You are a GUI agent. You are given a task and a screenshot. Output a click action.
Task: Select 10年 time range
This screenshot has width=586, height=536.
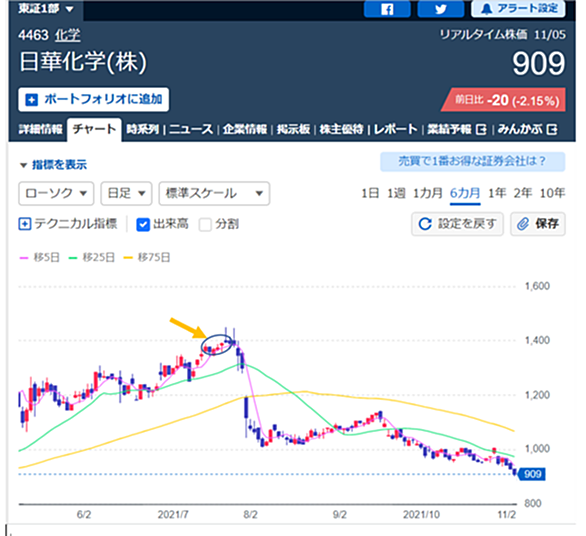tap(552, 193)
